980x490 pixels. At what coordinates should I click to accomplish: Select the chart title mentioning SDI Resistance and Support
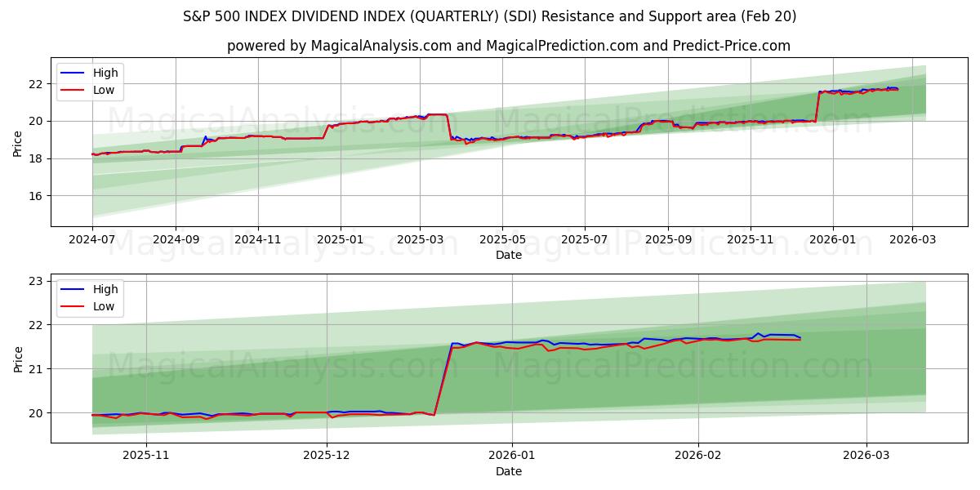[490, 15]
